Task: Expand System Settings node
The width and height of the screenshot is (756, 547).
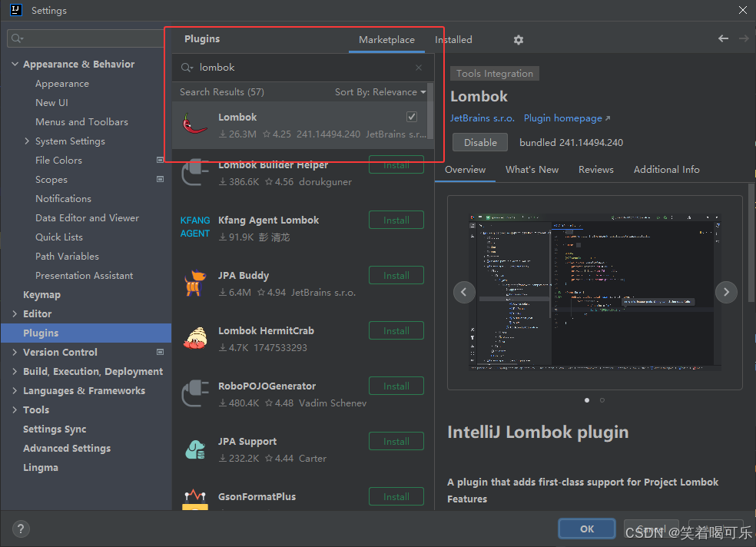Action: coord(27,141)
